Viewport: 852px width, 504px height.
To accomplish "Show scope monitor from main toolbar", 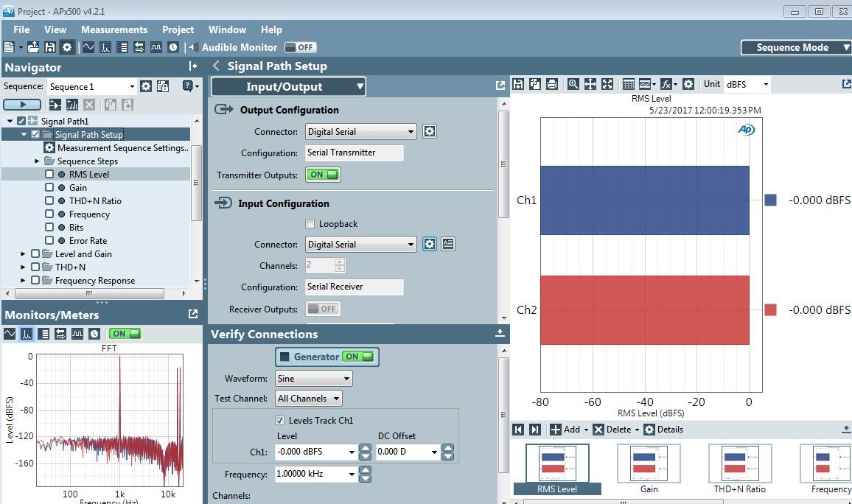I will click(88, 47).
